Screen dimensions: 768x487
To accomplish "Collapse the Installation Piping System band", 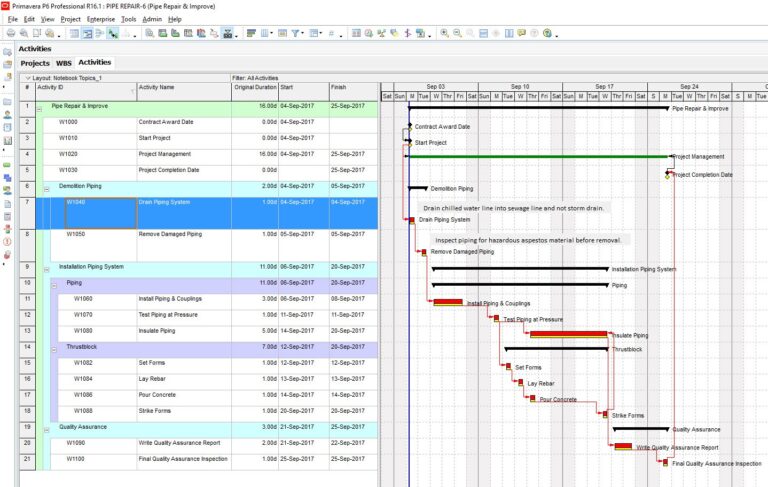I will pos(47,269).
